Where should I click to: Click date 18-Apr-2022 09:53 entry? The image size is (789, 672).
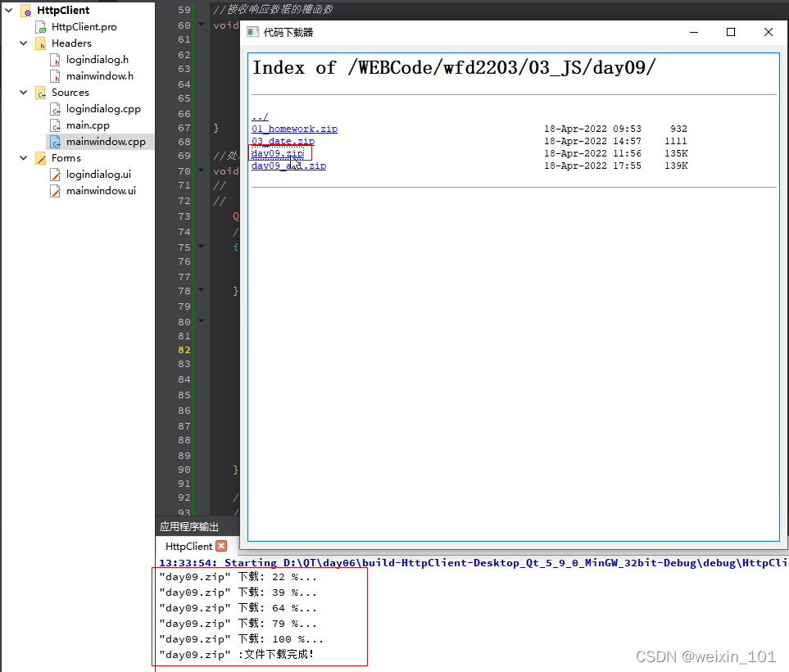[x=592, y=129]
